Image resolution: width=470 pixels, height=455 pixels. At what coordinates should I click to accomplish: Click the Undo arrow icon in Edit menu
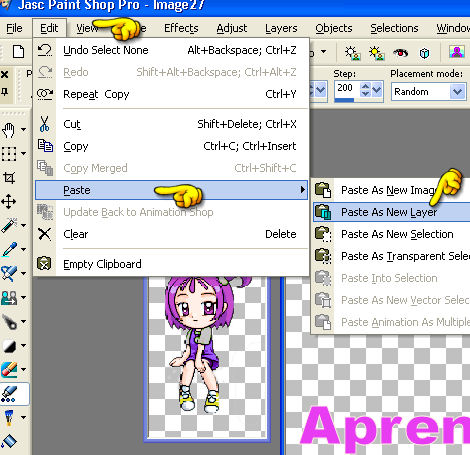[45, 50]
